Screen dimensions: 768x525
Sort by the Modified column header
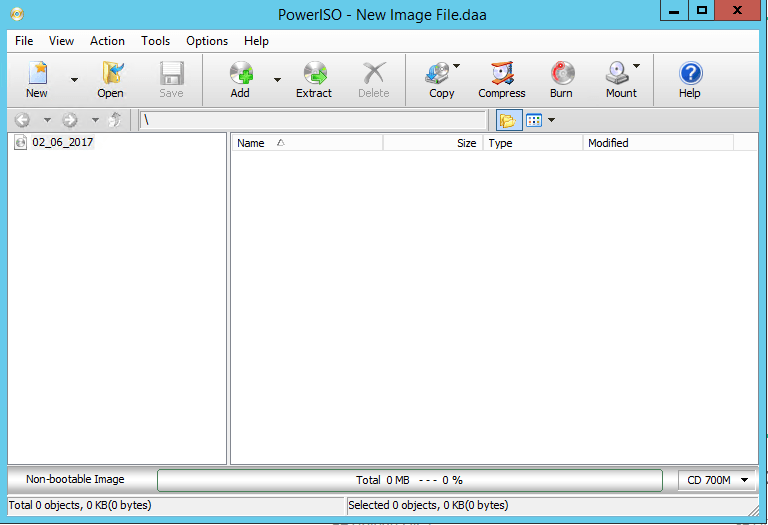click(x=658, y=143)
